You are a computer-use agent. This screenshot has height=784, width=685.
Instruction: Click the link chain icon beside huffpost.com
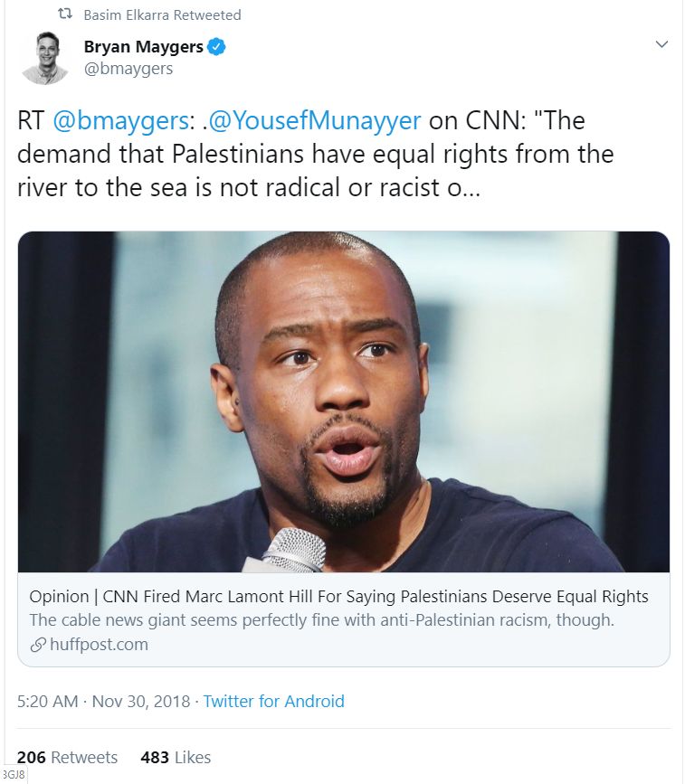[37, 645]
